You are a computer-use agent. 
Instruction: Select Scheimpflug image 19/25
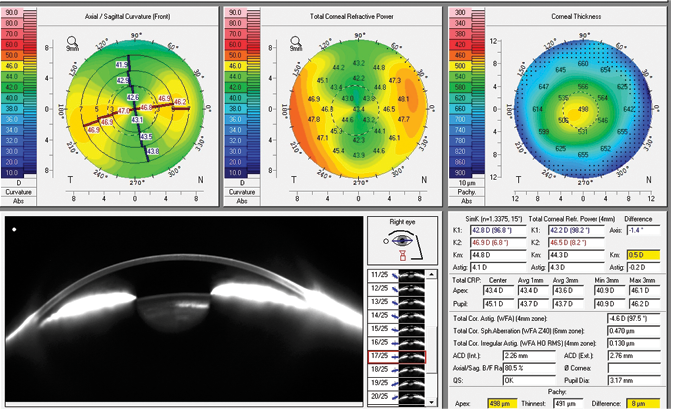pos(397,383)
